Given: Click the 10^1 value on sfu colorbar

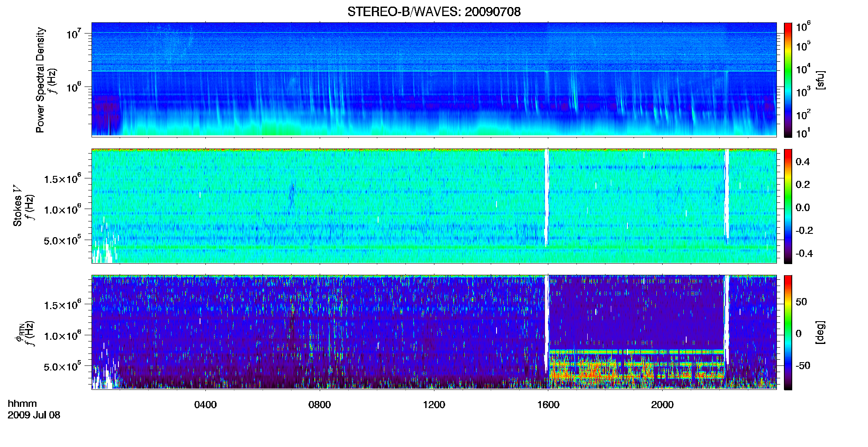Looking at the screenshot, I should point(803,133).
